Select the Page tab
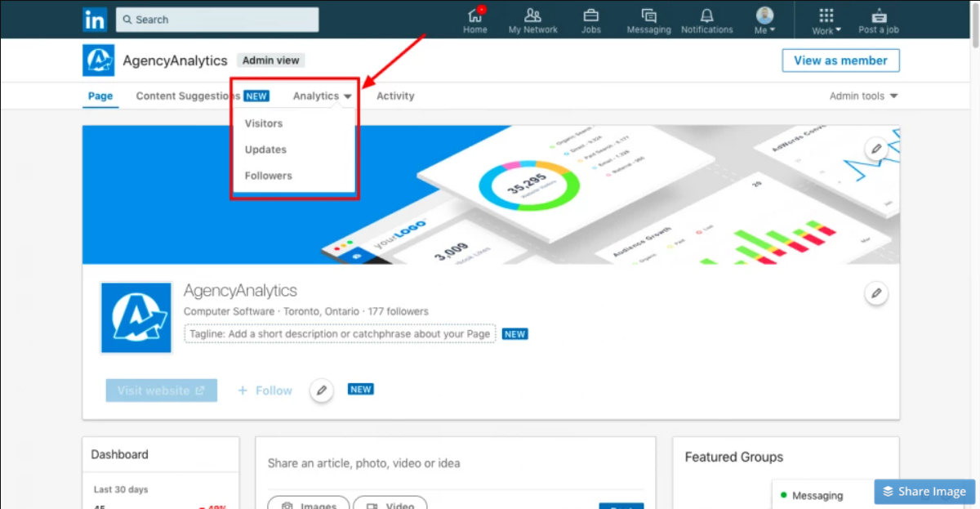Image resolution: width=980 pixels, height=509 pixels. click(100, 96)
